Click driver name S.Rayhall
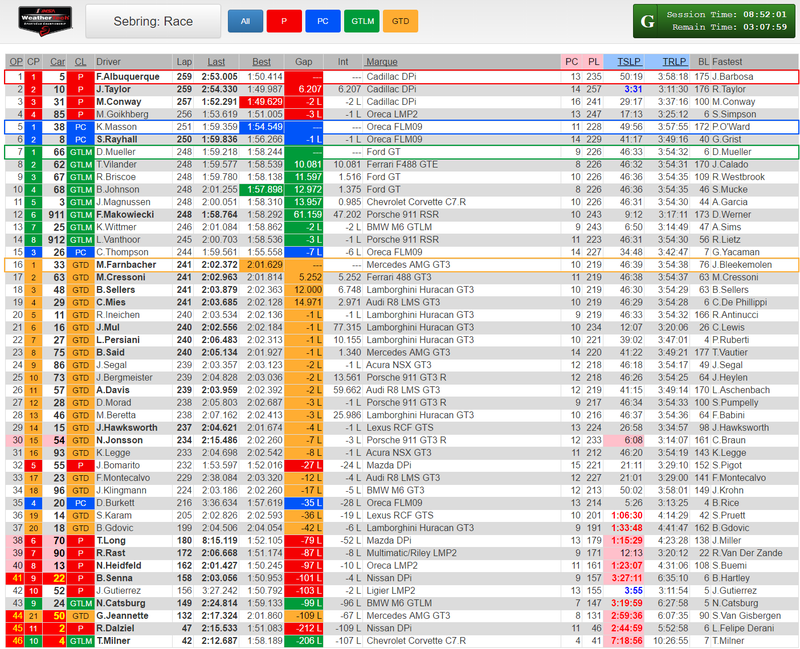This screenshot has width=800, height=649. coord(117,139)
